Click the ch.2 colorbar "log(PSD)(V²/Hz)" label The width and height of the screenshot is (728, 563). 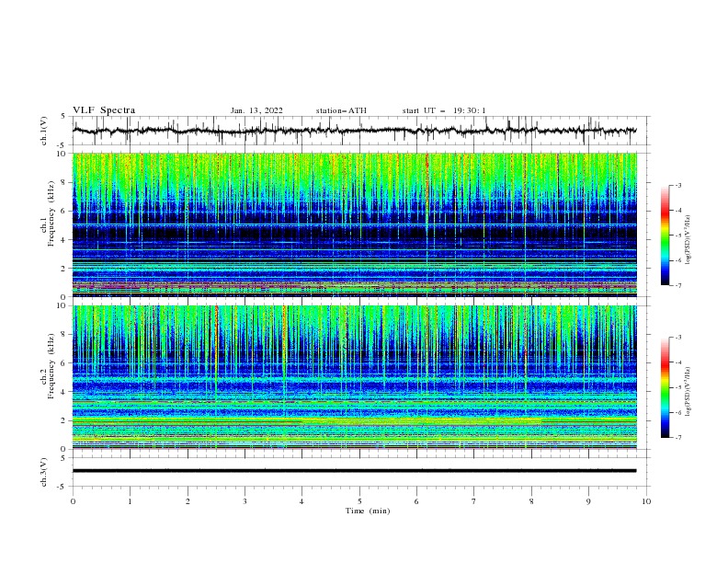click(688, 392)
